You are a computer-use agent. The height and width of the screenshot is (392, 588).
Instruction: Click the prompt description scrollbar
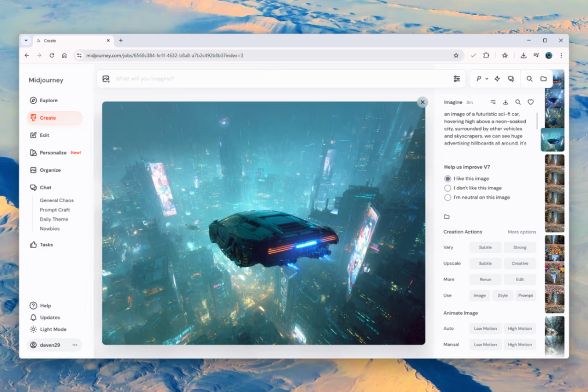pyautogui.click(x=537, y=121)
